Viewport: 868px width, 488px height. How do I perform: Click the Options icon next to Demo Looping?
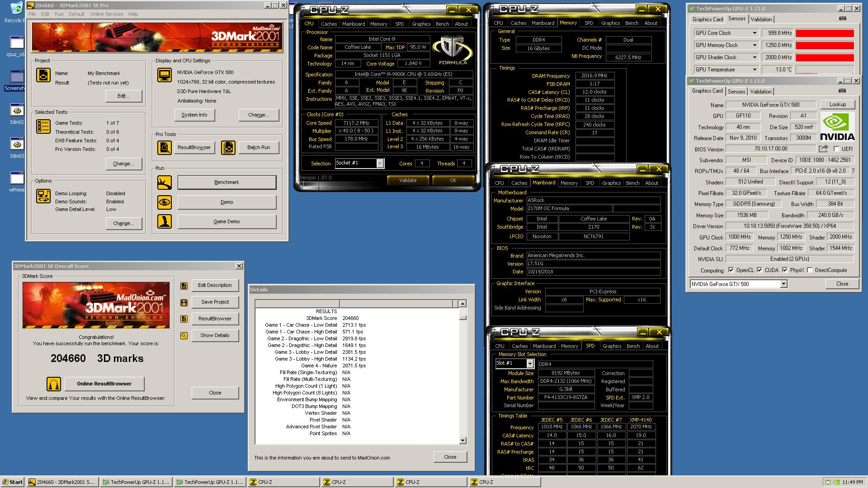click(x=43, y=196)
